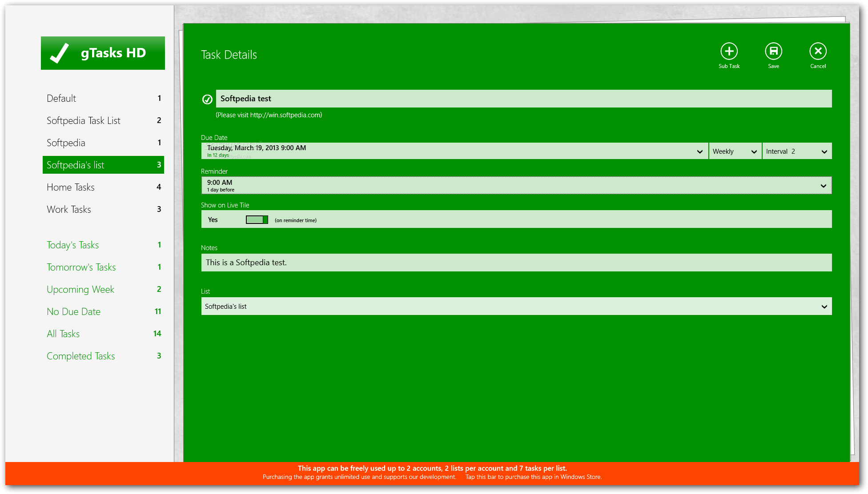Screen dimensions: 868x494
Task: Show Today's Tasks
Action: point(103,245)
